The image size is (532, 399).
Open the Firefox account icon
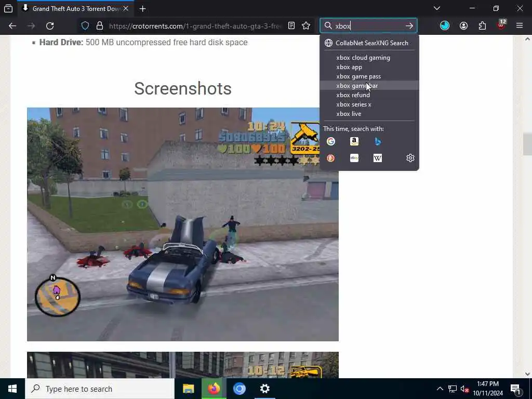[x=463, y=26]
